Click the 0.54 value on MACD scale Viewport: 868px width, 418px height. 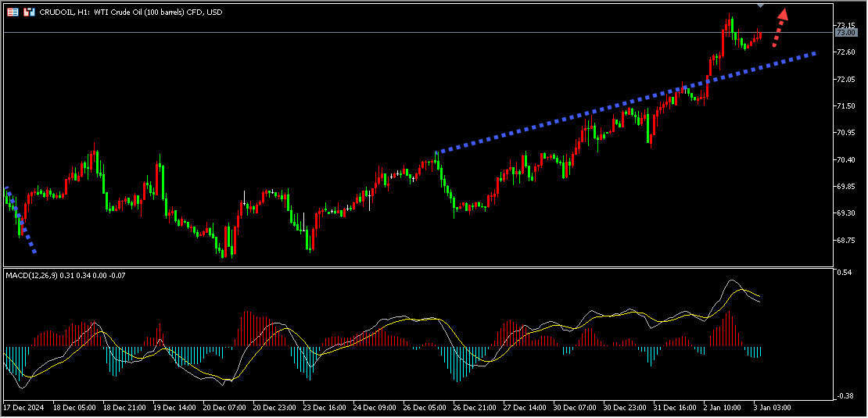point(845,273)
